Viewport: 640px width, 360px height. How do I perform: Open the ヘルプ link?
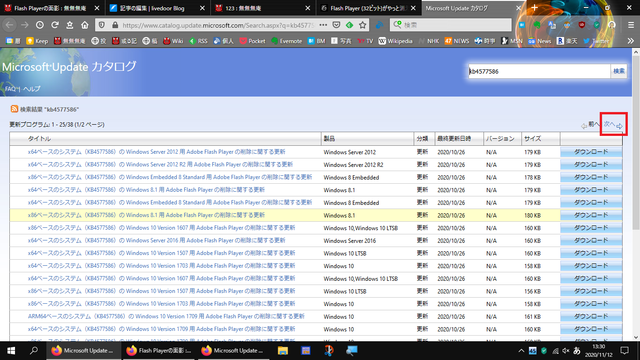coord(31,89)
